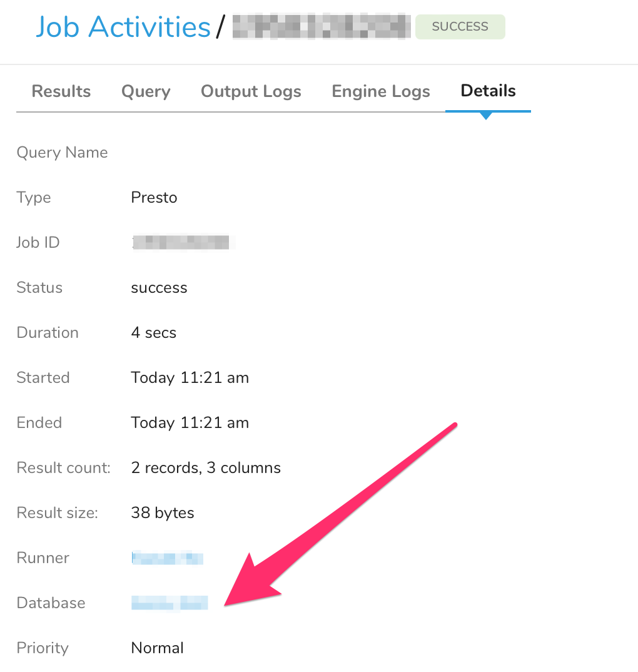Open the blurred Database link
The height and width of the screenshot is (672, 638).
point(169,603)
